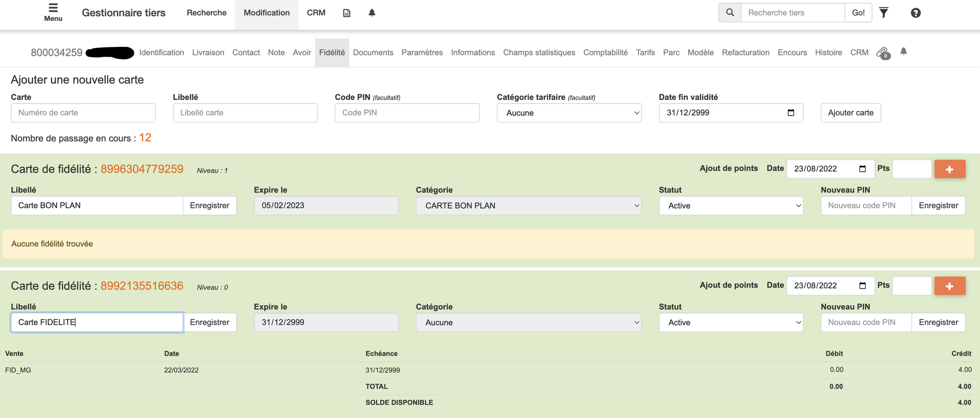The height and width of the screenshot is (418, 980).
Task: Switch to the Livraison tab
Action: click(208, 53)
